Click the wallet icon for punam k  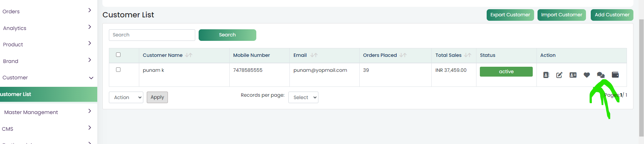[615, 75]
